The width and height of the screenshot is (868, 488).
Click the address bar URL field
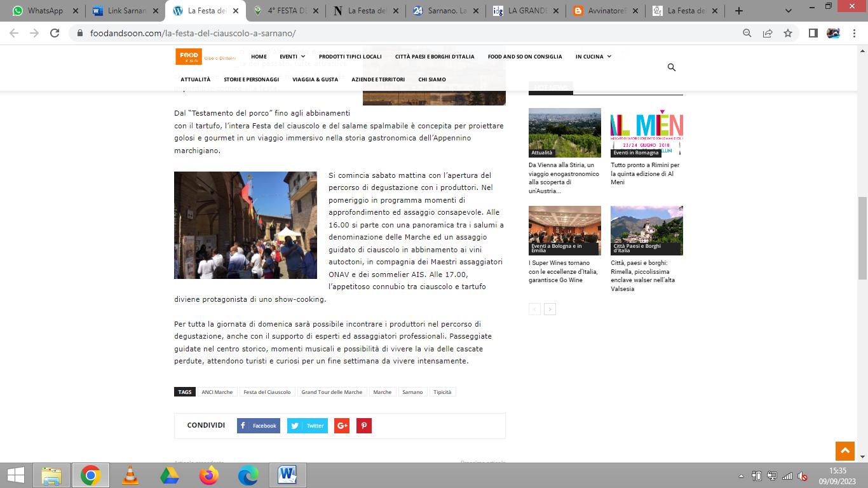tap(407, 33)
